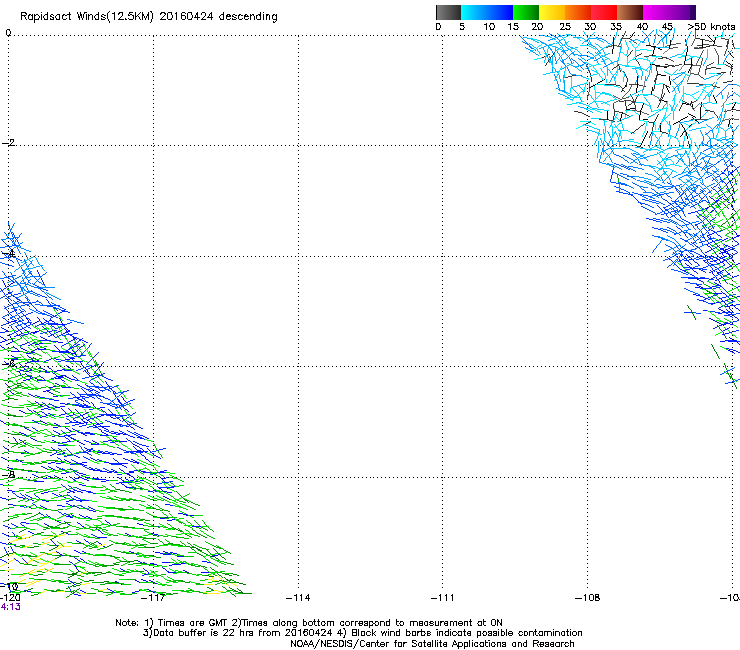Click the purple '4:13' overpass time label

(x=10, y=607)
